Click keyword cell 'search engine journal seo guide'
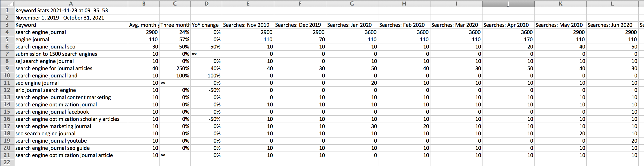The width and height of the screenshot is (644, 166). click(71, 148)
